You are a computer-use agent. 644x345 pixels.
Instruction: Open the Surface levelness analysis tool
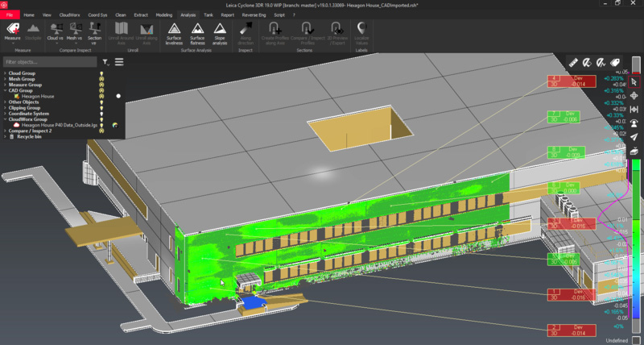pyautogui.click(x=174, y=31)
